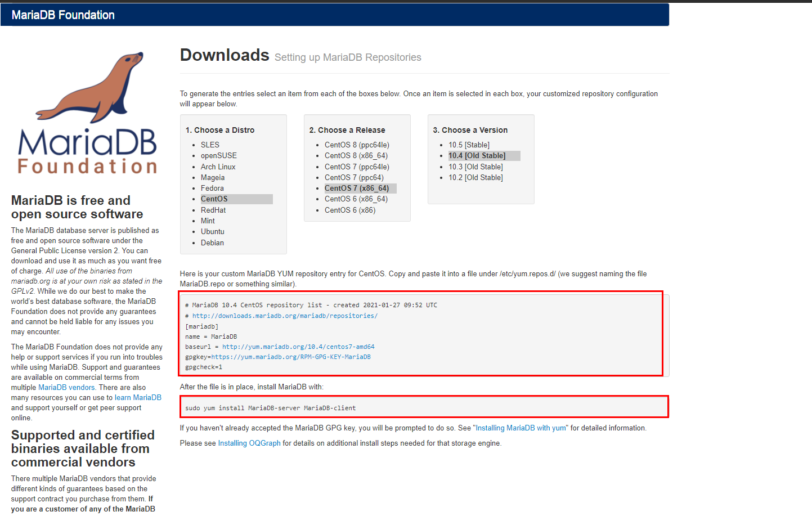812x516 pixels.
Task: Open the RPM-GPG-KEY-MariaDB gpgkey link
Action: click(291, 357)
